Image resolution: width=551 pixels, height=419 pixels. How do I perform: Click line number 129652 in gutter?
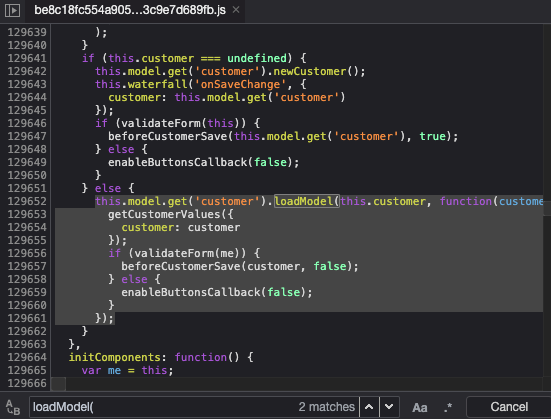[27, 201]
